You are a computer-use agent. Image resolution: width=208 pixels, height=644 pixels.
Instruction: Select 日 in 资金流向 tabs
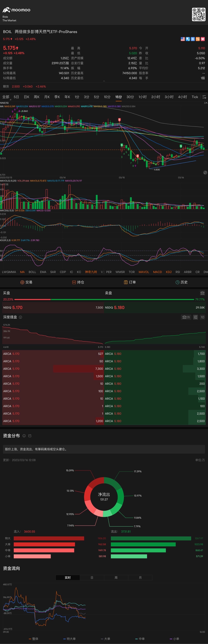(92, 577)
